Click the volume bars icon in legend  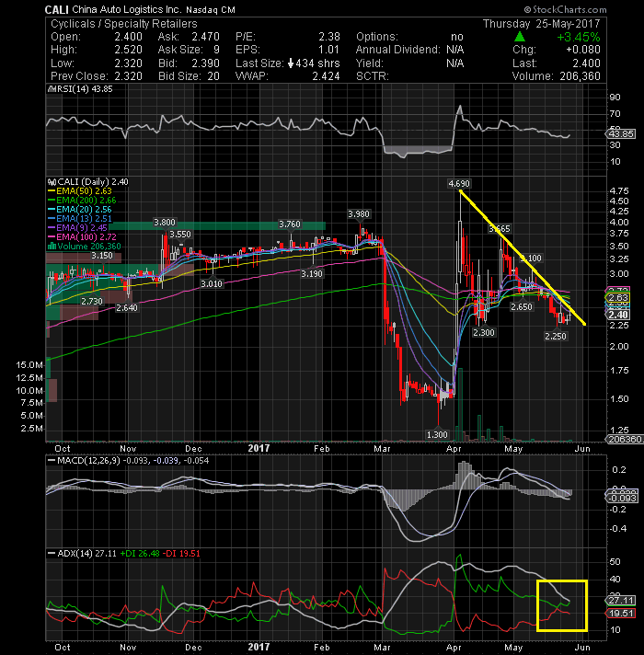point(52,247)
